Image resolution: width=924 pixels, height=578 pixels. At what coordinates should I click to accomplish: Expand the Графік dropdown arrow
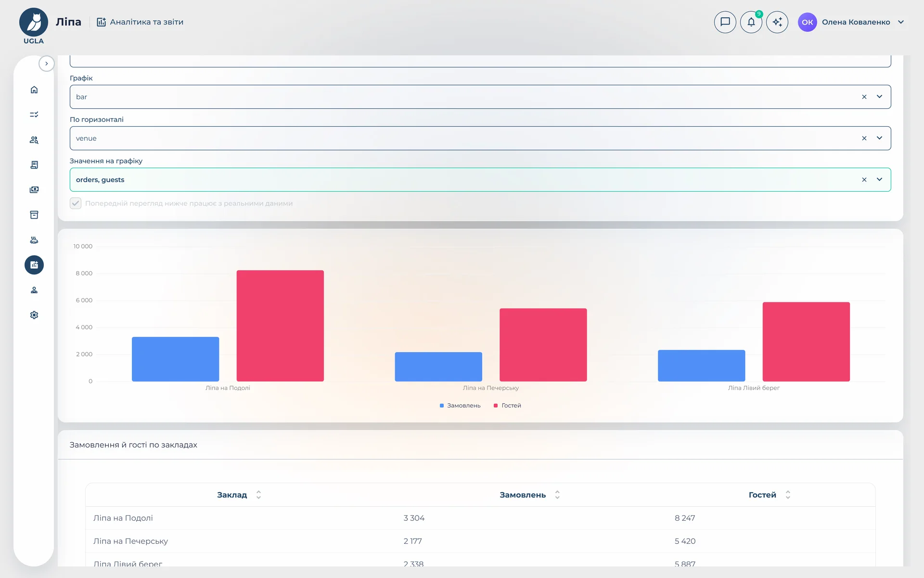coord(880,97)
